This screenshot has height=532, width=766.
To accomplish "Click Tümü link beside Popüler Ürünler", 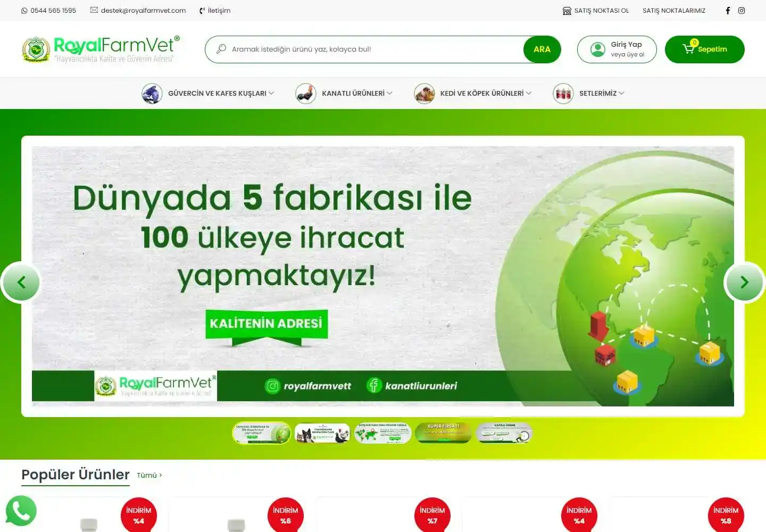I will [149, 475].
